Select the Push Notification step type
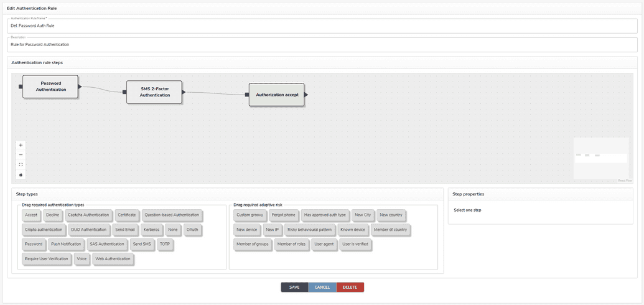The image size is (644, 305). click(x=65, y=244)
